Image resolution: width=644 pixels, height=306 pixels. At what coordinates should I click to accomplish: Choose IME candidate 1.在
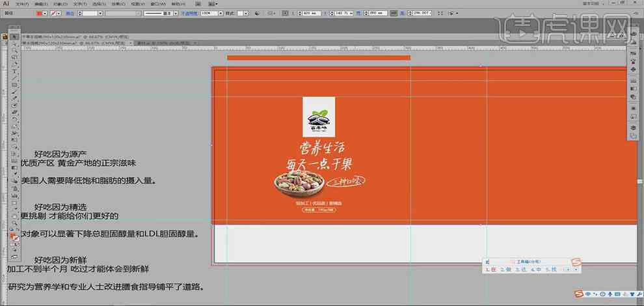click(x=492, y=270)
